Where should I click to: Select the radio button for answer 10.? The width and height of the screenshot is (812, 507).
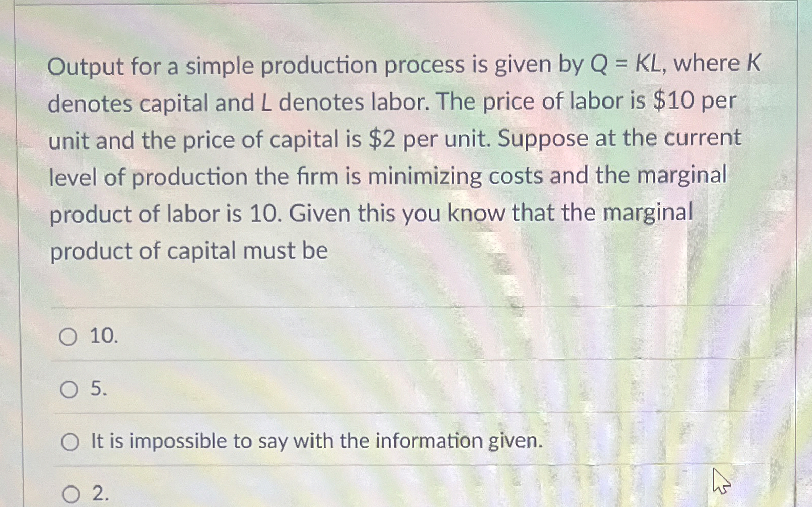coord(69,337)
